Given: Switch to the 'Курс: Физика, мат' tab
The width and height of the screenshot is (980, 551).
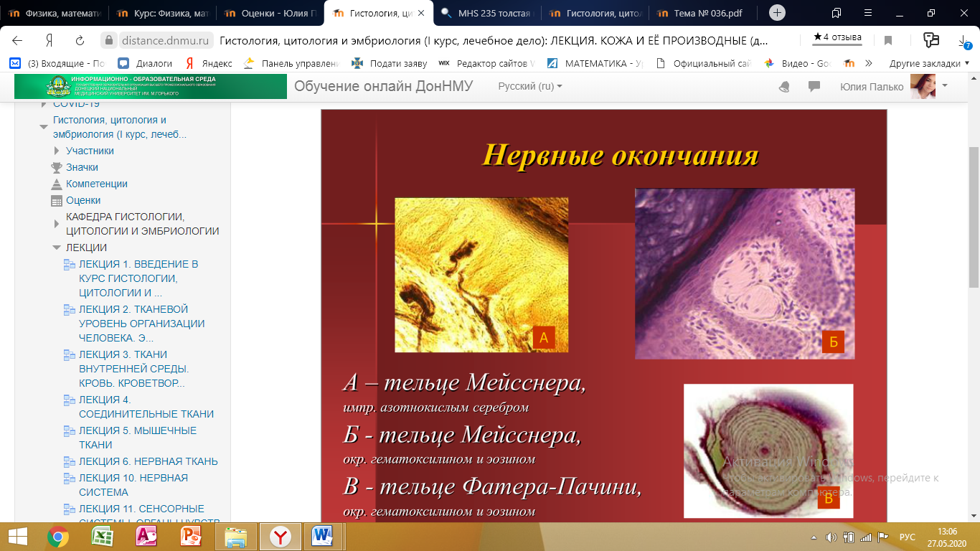Looking at the screenshot, I should point(162,13).
